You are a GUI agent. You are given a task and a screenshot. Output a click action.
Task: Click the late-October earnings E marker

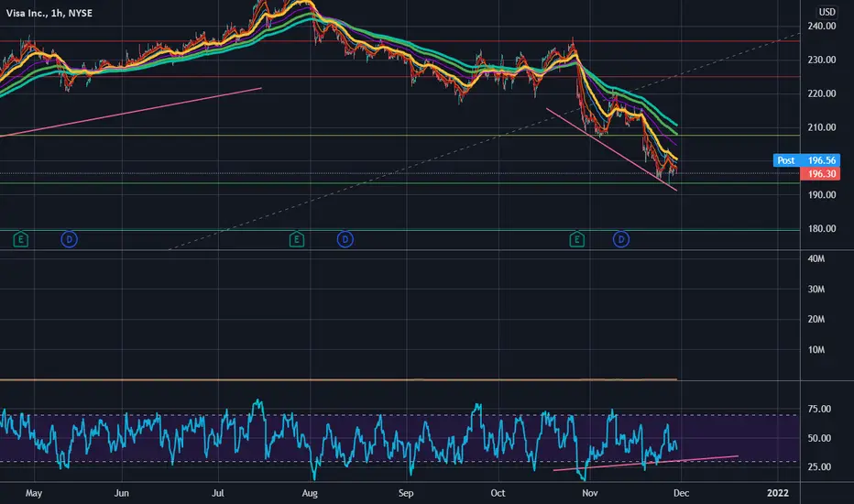(577, 239)
